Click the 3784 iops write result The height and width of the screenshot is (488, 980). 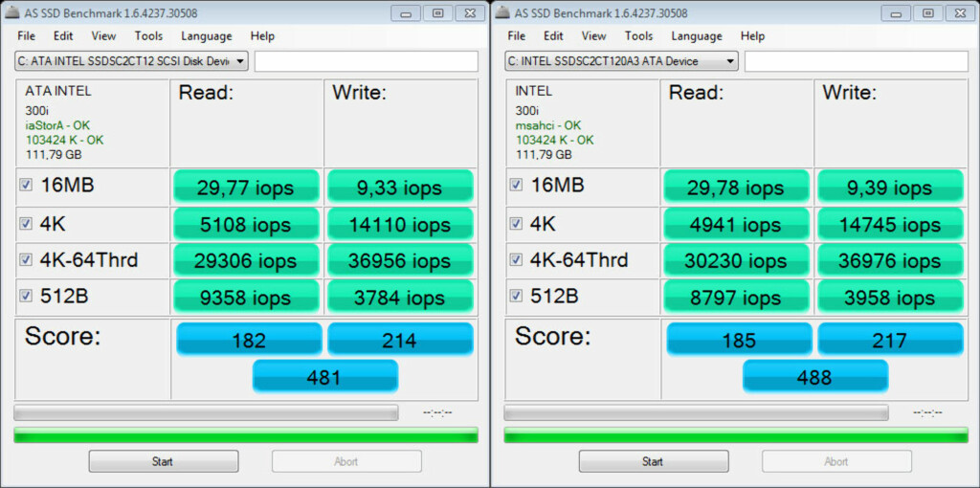click(400, 297)
